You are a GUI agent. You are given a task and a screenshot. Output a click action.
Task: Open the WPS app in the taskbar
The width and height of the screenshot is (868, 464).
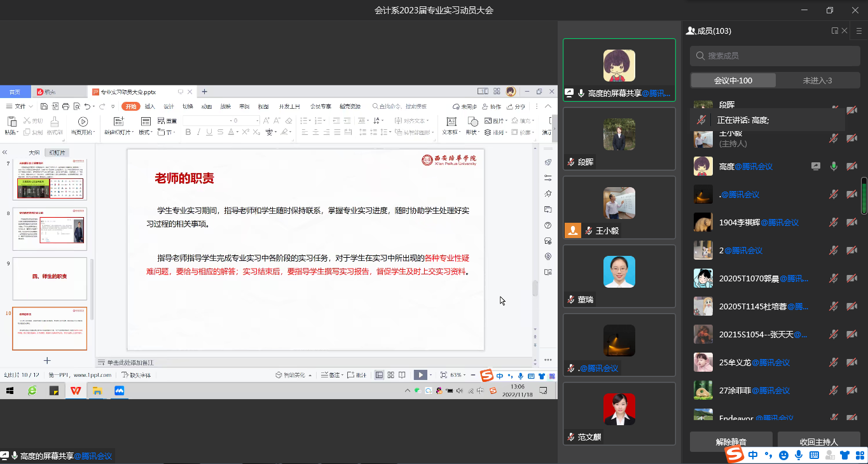click(x=76, y=391)
